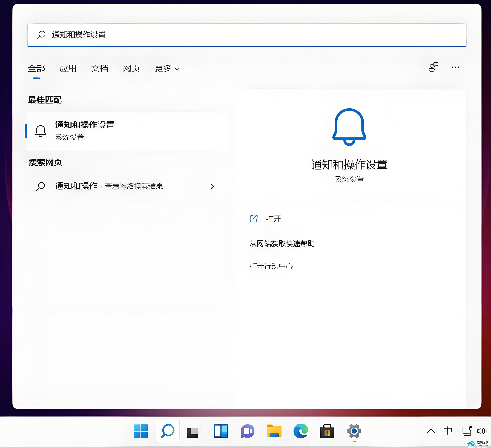Launch the Teams Chat icon in taskbar
This screenshot has height=448, width=491.
pyautogui.click(x=247, y=431)
